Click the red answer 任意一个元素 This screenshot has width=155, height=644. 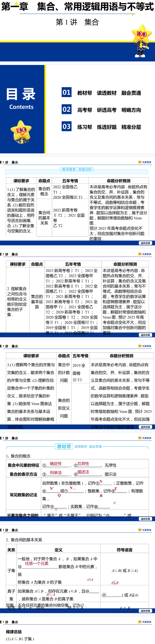37,564
